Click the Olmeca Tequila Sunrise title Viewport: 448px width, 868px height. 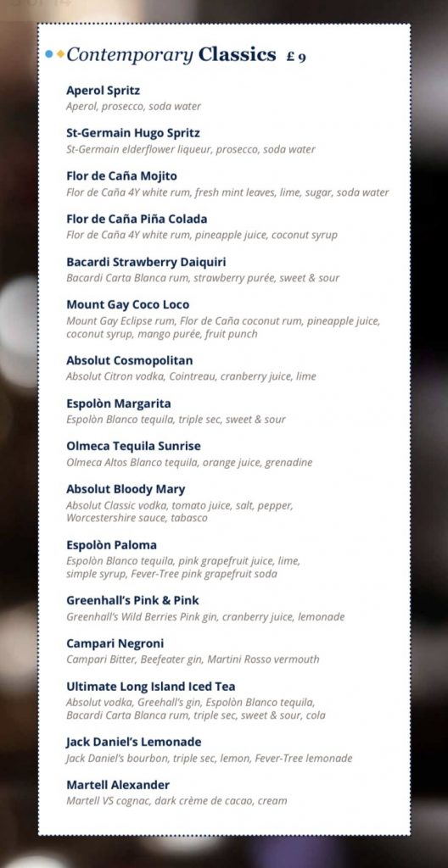(133, 446)
